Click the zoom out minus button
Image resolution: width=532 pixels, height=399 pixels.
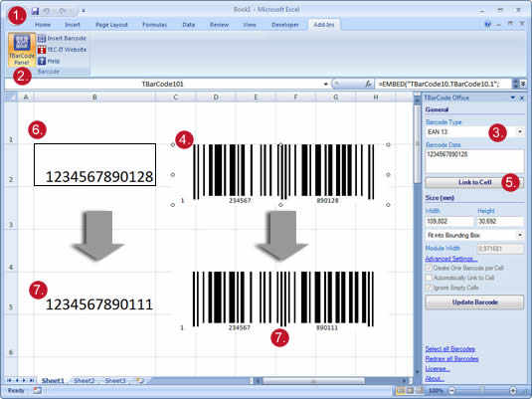(451, 390)
